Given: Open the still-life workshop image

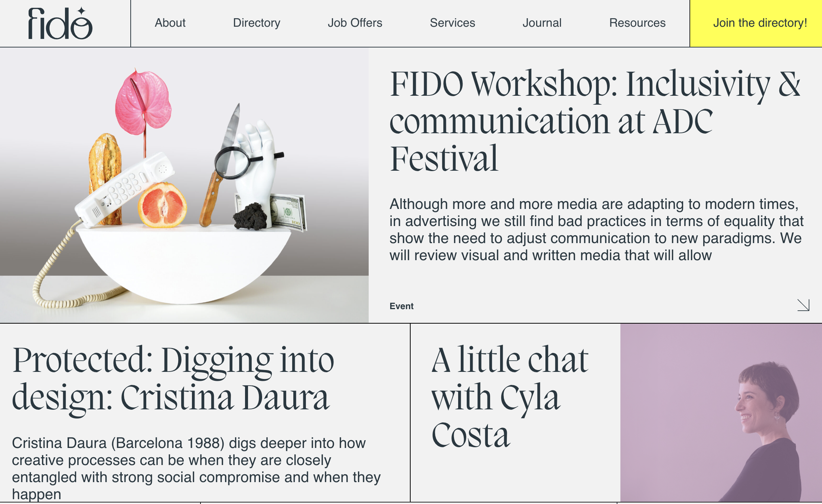Looking at the screenshot, I should click(x=184, y=185).
